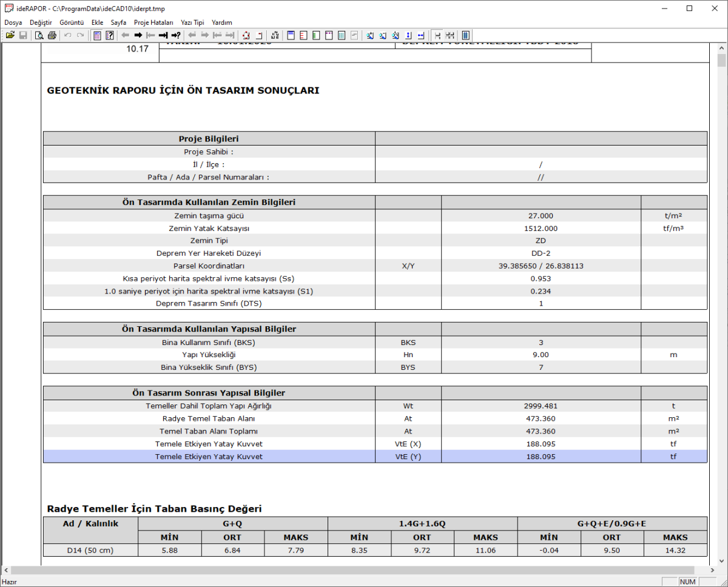Click the arrow with question mark icon
Screen dimensions: 728x587
[176, 35]
